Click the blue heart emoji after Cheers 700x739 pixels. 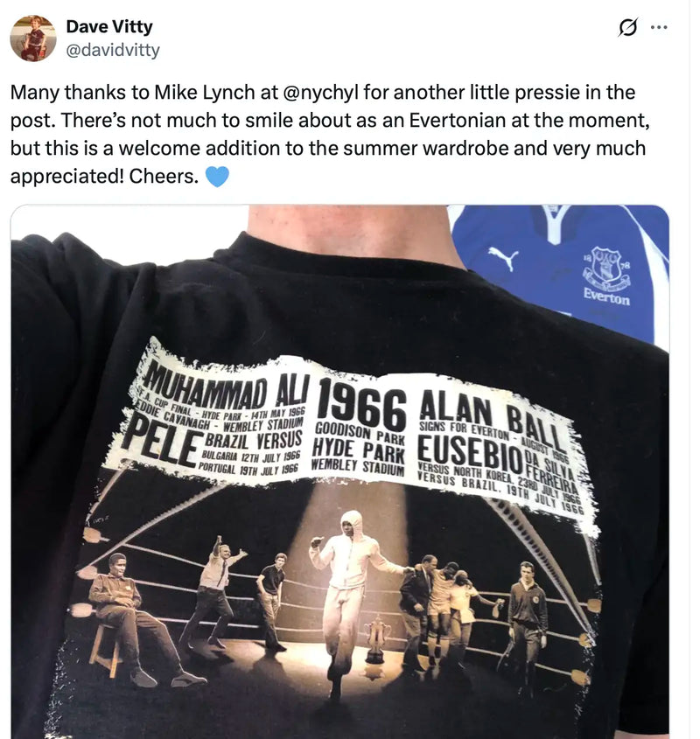click(x=218, y=177)
